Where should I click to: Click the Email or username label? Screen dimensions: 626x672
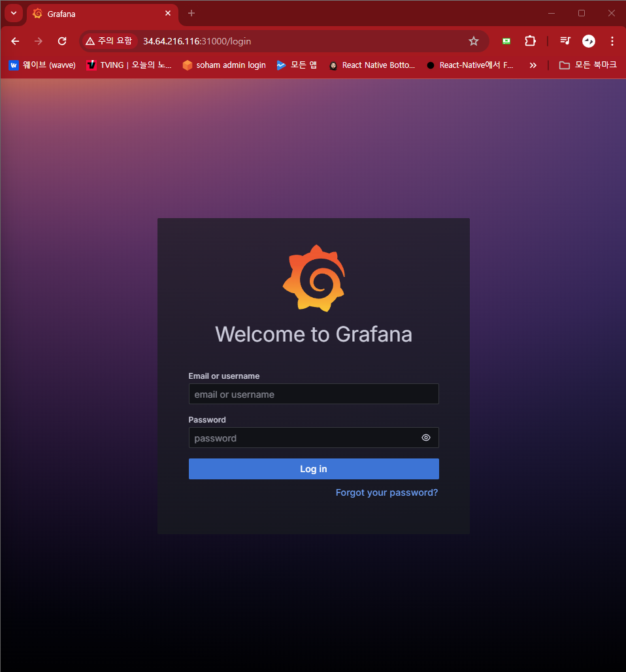click(x=224, y=376)
